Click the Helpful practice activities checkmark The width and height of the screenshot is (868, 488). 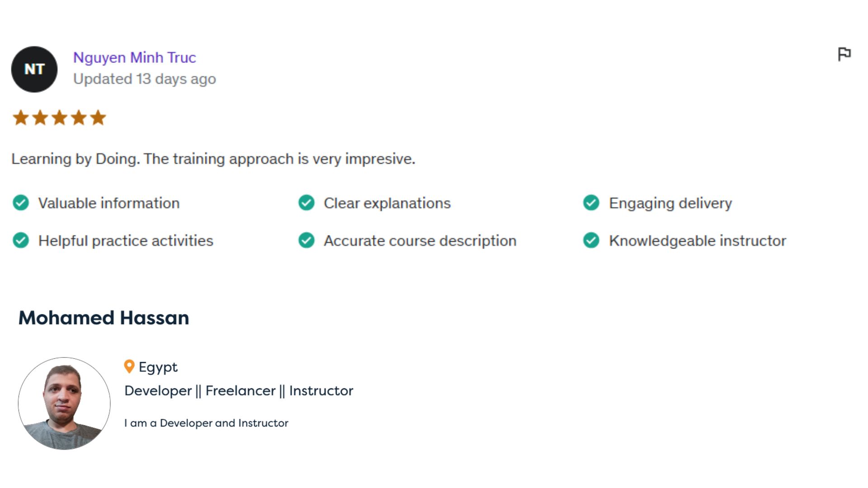point(21,240)
